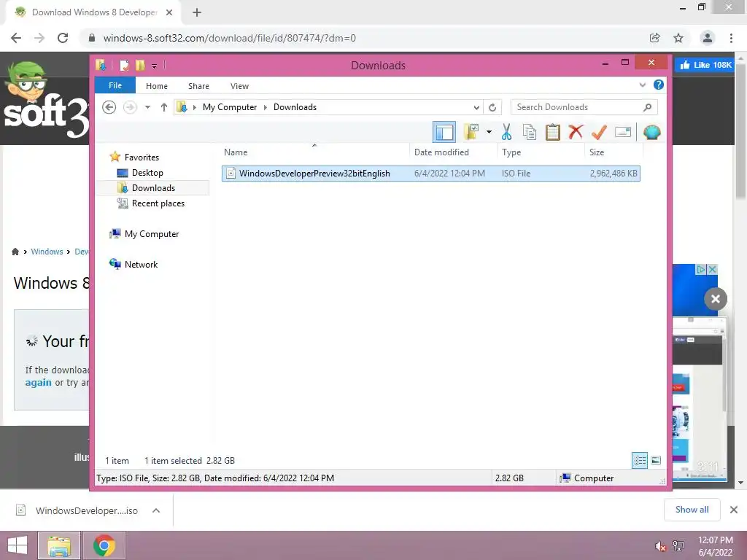Go back in Chrome browser
747x560 pixels.
click(x=16, y=38)
